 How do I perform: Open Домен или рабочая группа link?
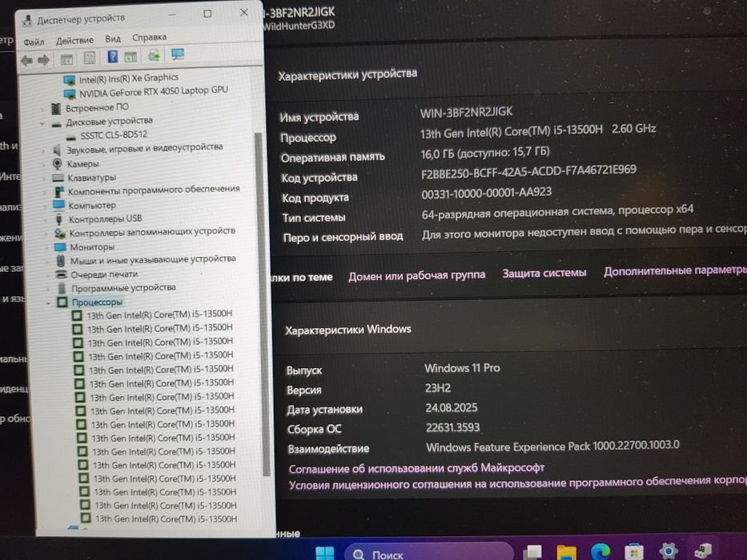tap(416, 275)
